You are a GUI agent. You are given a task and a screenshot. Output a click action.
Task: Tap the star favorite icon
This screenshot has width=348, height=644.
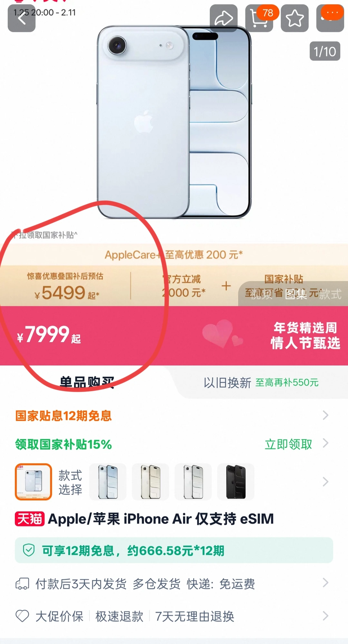click(x=295, y=18)
